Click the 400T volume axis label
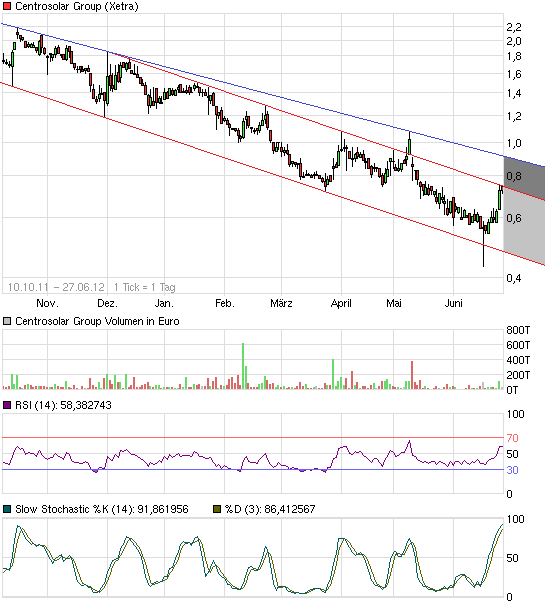The width and height of the screenshot is (545, 606). pyautogui.click(x=518, y=360)
